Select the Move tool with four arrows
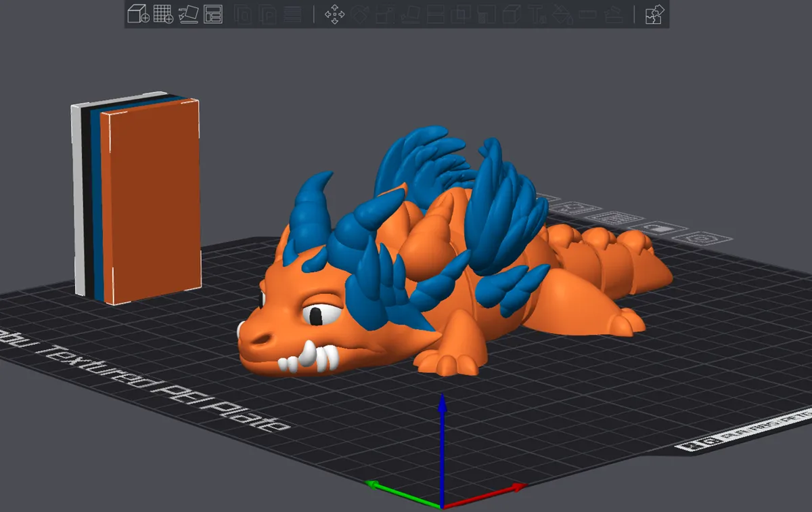Image resolution: width=812 pixels, height=512 pixels. point(335,14)
